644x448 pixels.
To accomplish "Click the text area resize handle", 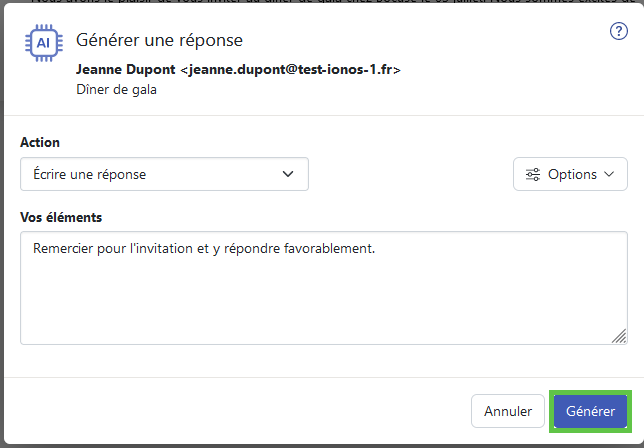I will [x=619, y=336].
